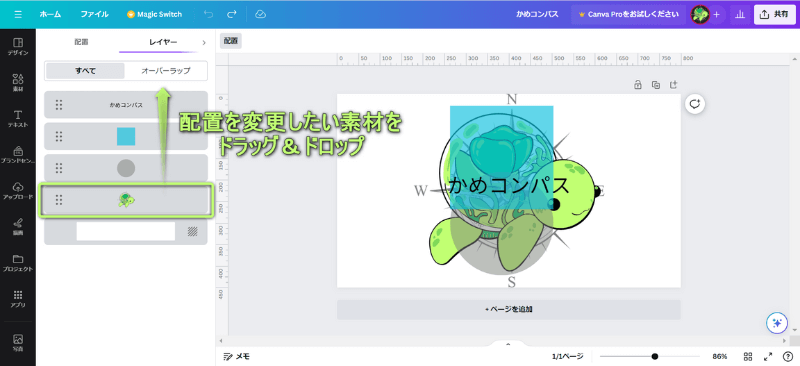Click the redo arrow icon
Screen dimensions: 800x366
pos(232,14)
